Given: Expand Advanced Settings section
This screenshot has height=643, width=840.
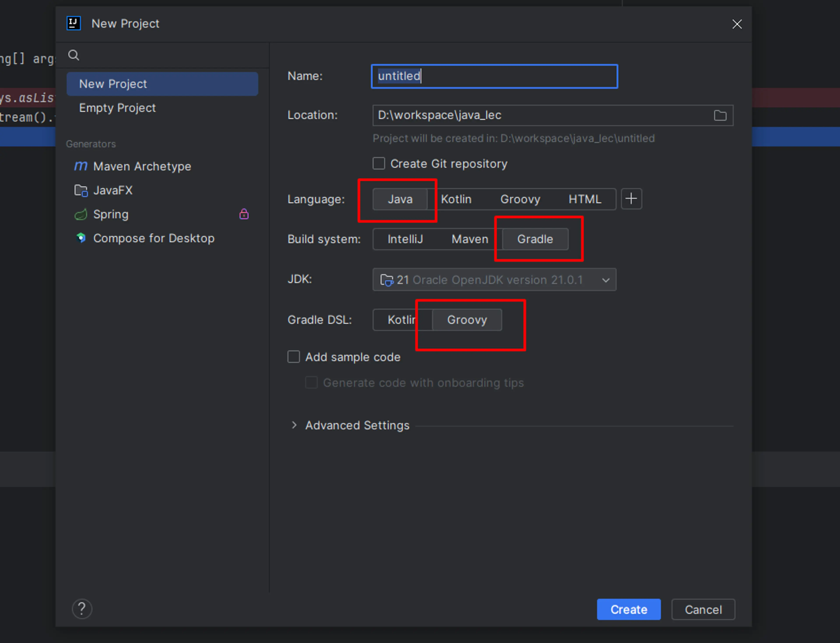Looking at the screenshot, I should click(294, 425).
